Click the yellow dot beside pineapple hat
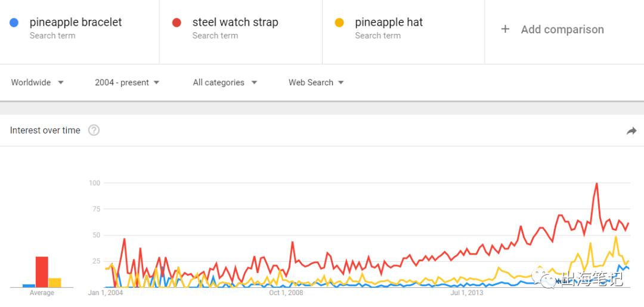644x307 pixels. point(339,23)
